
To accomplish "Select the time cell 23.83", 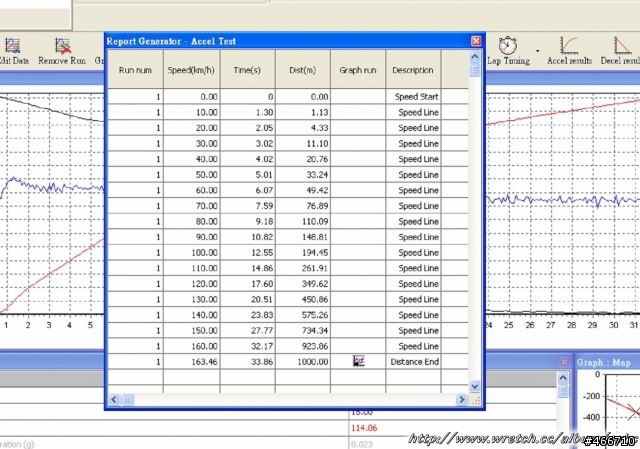I will click(x=247, y=315).
